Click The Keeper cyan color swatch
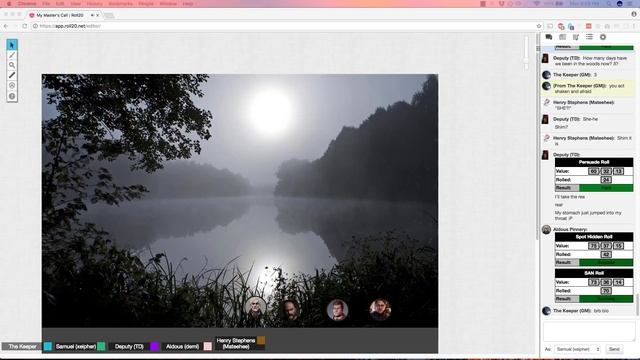This screenshot has width=640, height=360. click(48, 346)
